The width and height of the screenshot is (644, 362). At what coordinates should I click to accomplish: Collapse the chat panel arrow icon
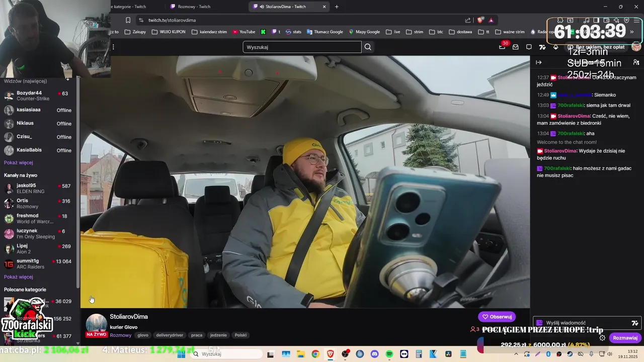(x=538, y=62)
